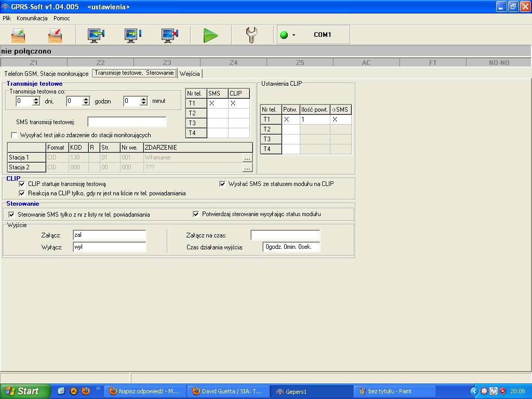Toggle T1 Potw. cell in CLIP settings
Viewport: 532px width, 399px height.
(x=290, y=119)
